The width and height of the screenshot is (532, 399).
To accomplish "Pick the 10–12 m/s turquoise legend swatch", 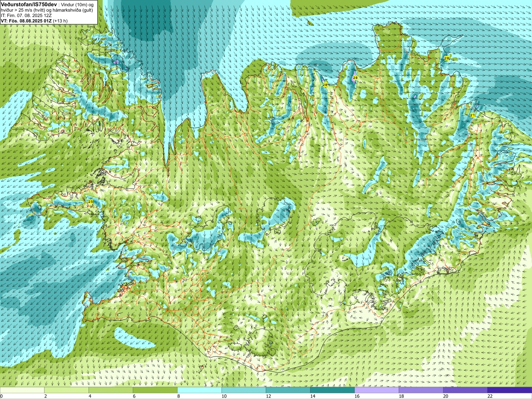I will point(244,390).
